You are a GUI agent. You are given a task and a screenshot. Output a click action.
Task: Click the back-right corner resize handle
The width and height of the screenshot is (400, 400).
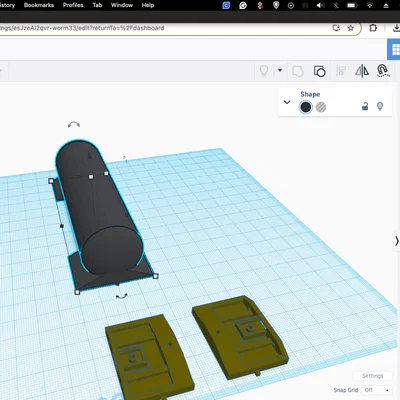(x=106, y=173)
